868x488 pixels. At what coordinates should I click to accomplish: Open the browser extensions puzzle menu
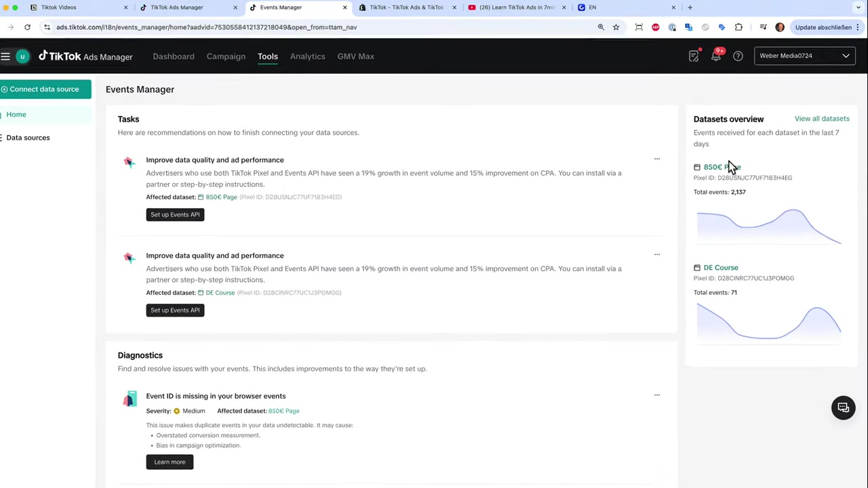(x=738, y=27)
